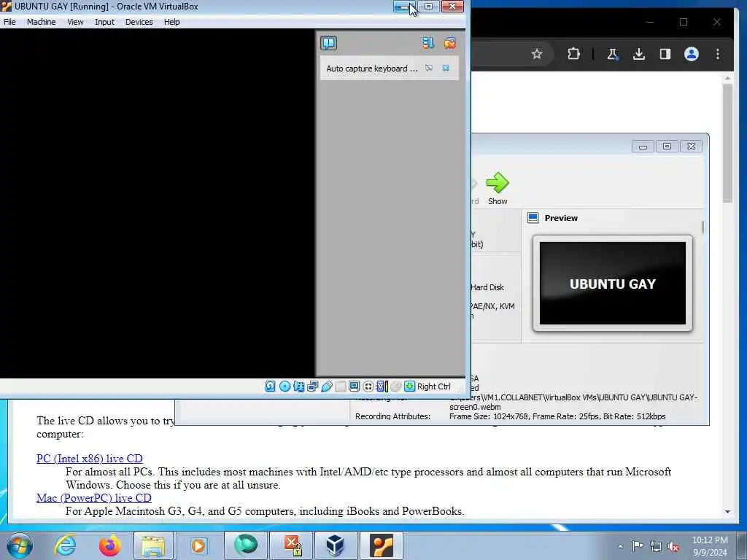Click Show in the VirtualBox Manager toolbar
The width and height of the screenshot is (747, 560).
(x=498, y=189)
